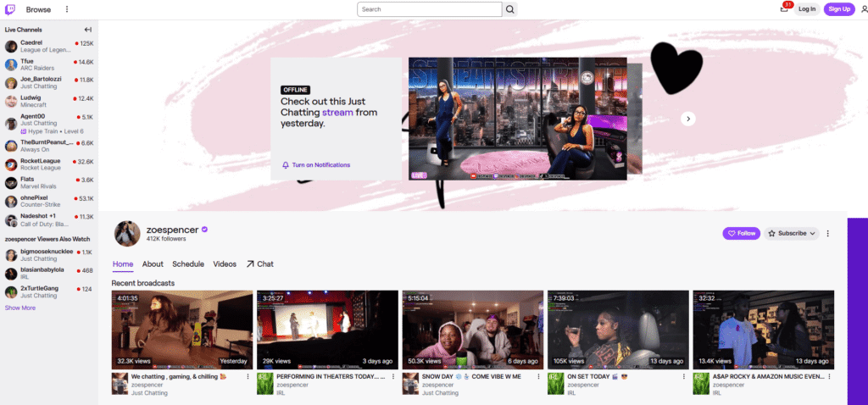868x405 pixels.
Task: Open the Videos tab
Action: (x=225, y=264)
